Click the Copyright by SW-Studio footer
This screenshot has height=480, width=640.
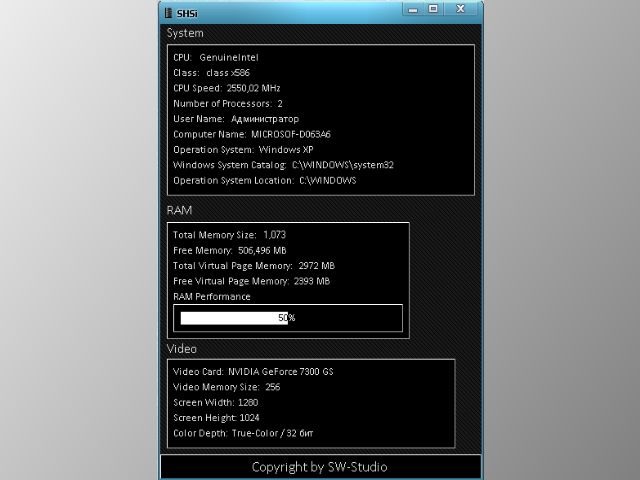coord(319,467)
